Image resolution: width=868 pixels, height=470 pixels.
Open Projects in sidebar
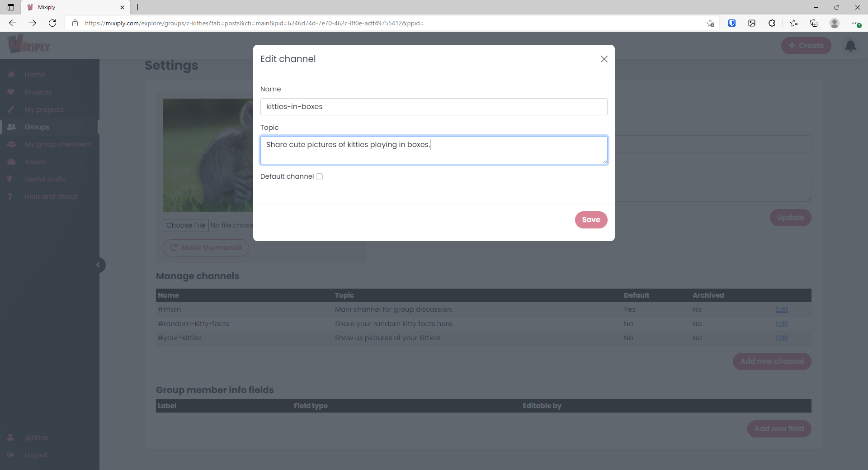[x=38, y=92]
